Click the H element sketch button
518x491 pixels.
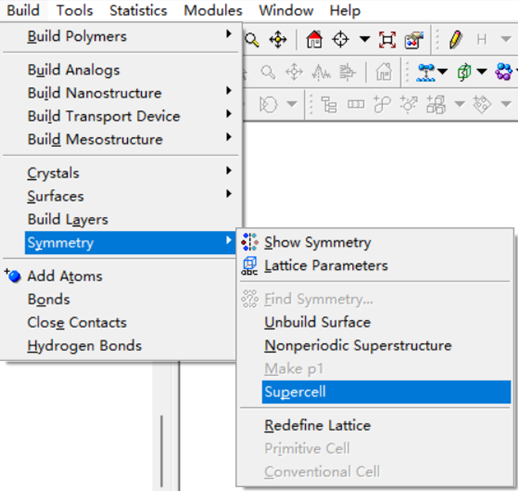click(481, 40)
